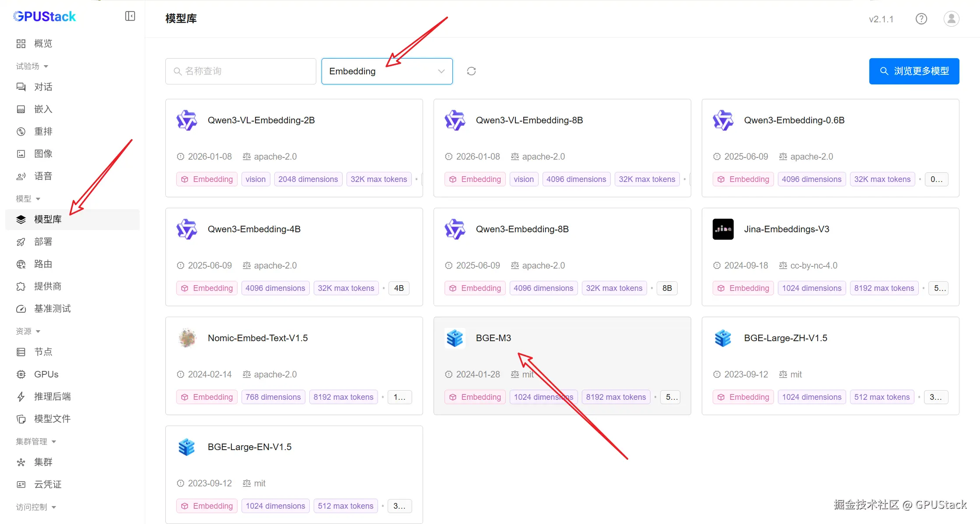Collapse the sidebar with the toggle icon

click(130, 16)
